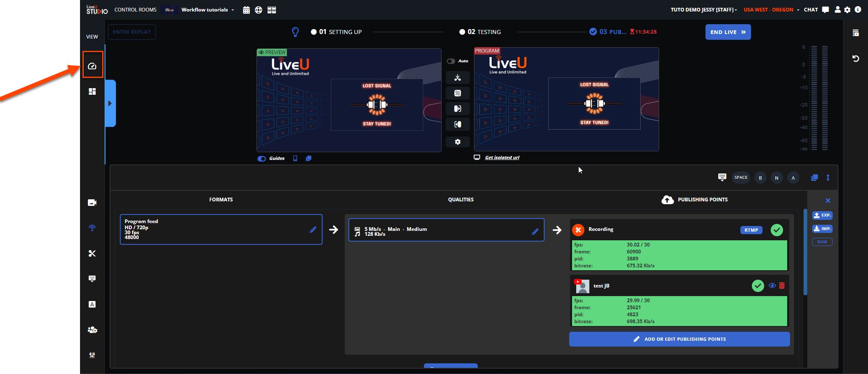
Task: Click the undo/reset arrow in right sidebar
Action: click(x=856, y=59)
